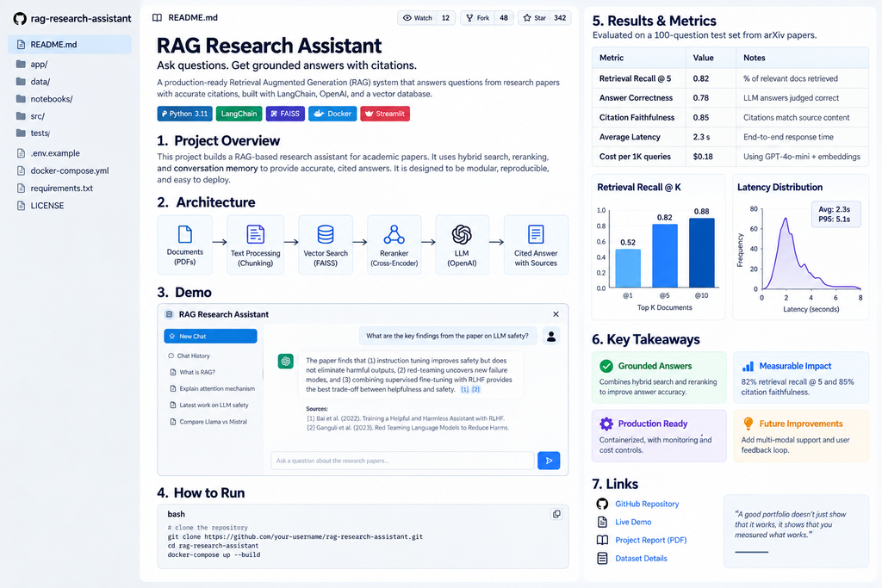Click the Streamlit badge

(x=385, y=114)
